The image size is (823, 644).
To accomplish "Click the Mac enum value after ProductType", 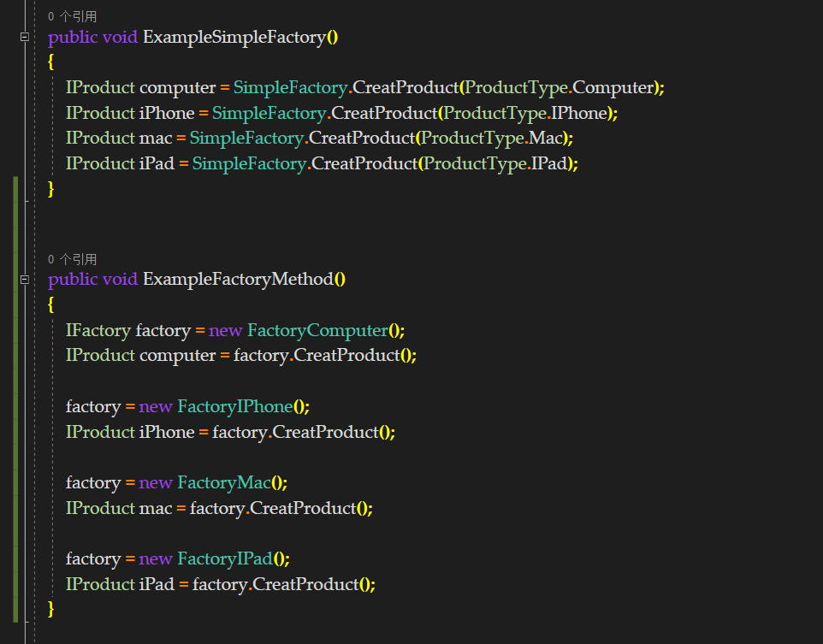I will pos(545,138).
